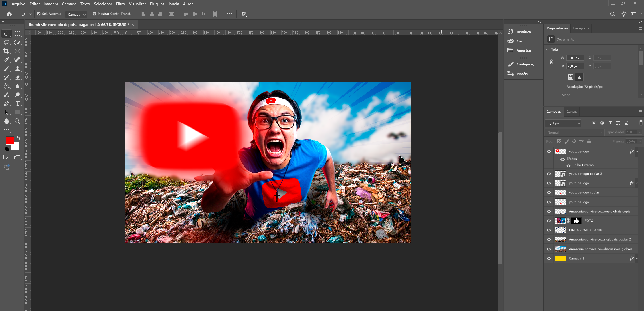Viewport: 644px width, 311px height.
Task: Click the red foreground color swatch
Action: (9, 140)
